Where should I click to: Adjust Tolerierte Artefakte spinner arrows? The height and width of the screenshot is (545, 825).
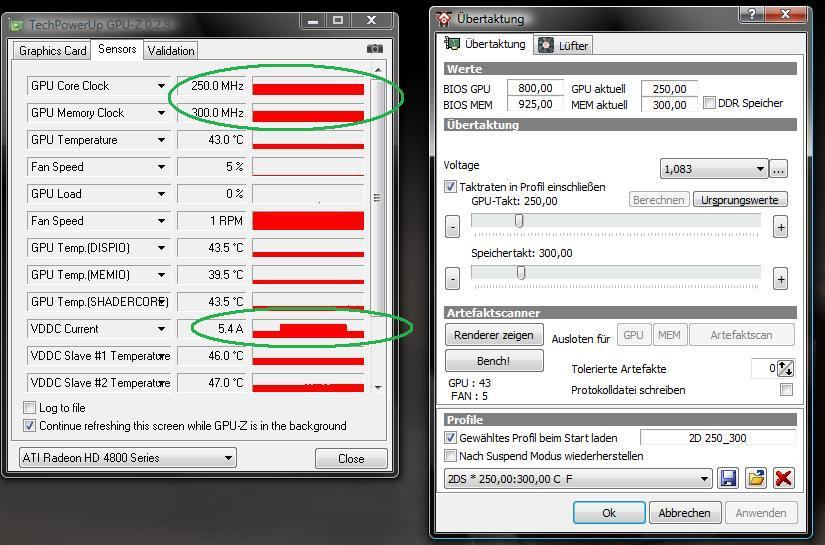click(x=785, y=368)
